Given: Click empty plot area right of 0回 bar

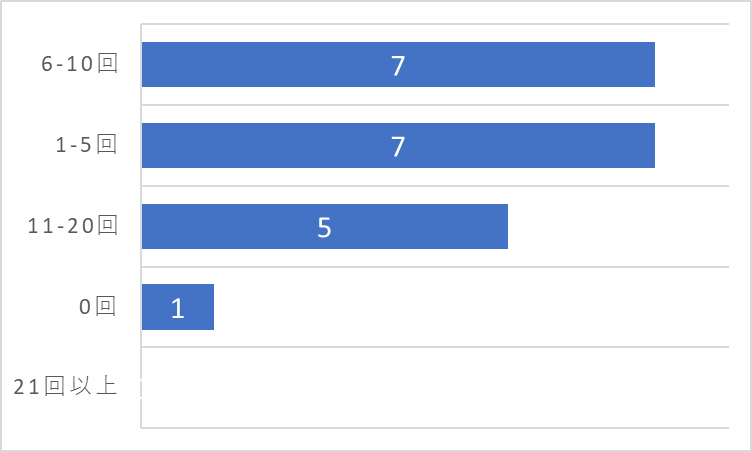Looking at the screenshot, I should coord(471,307).
